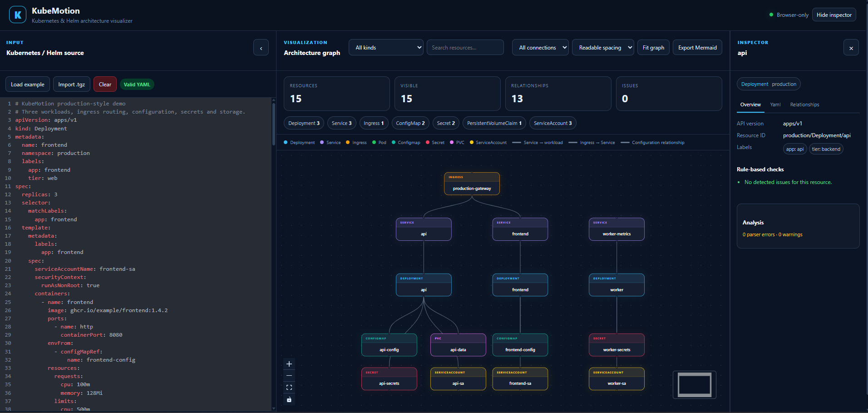This screenshot has height=413, width=868.
Task: Toggle the graph interactivity lock icon
Action: coord(289,399)
